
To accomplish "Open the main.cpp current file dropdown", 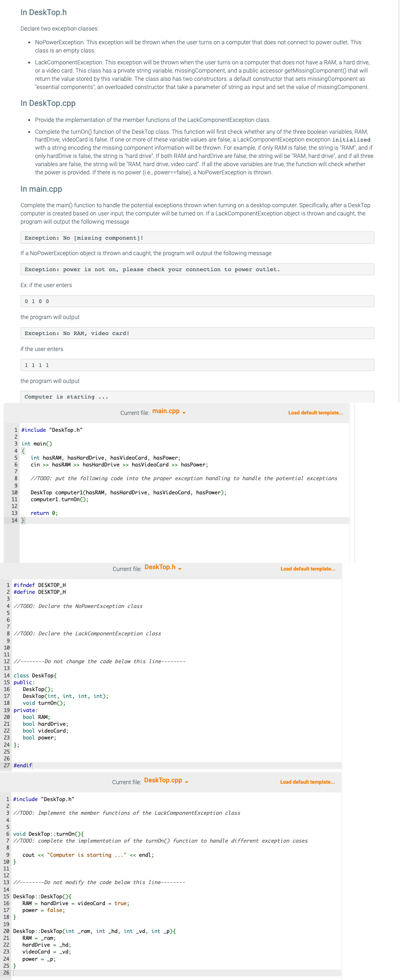I will (169, 411).
